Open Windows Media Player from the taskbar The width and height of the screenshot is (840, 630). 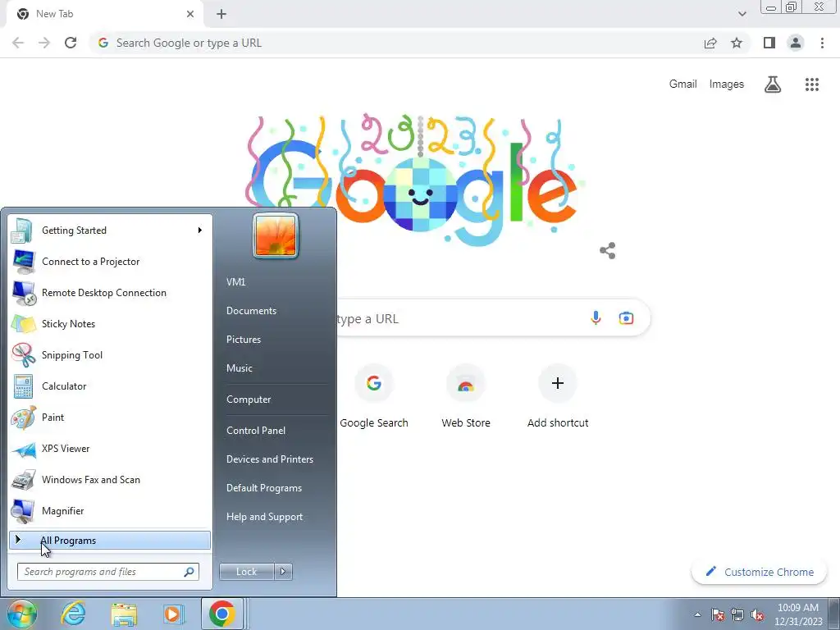coord(173,614)
